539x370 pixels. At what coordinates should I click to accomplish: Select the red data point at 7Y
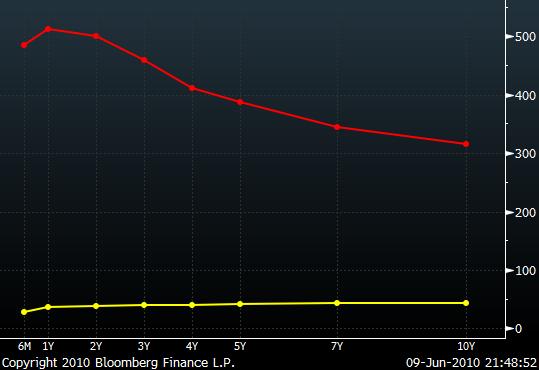point(337,127)
